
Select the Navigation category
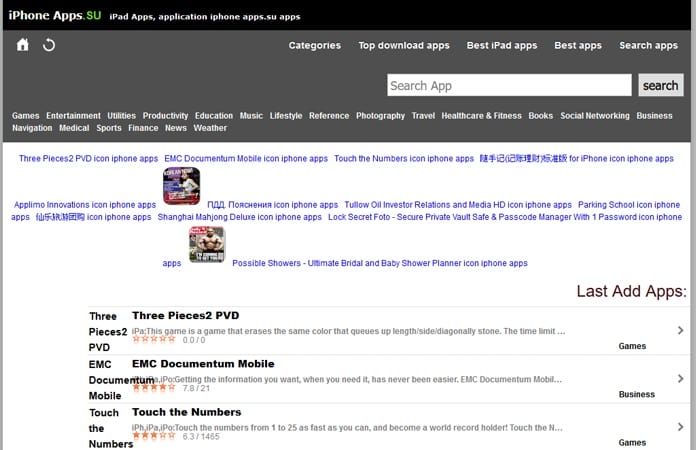pyautogui.click(x=32, y=128)
